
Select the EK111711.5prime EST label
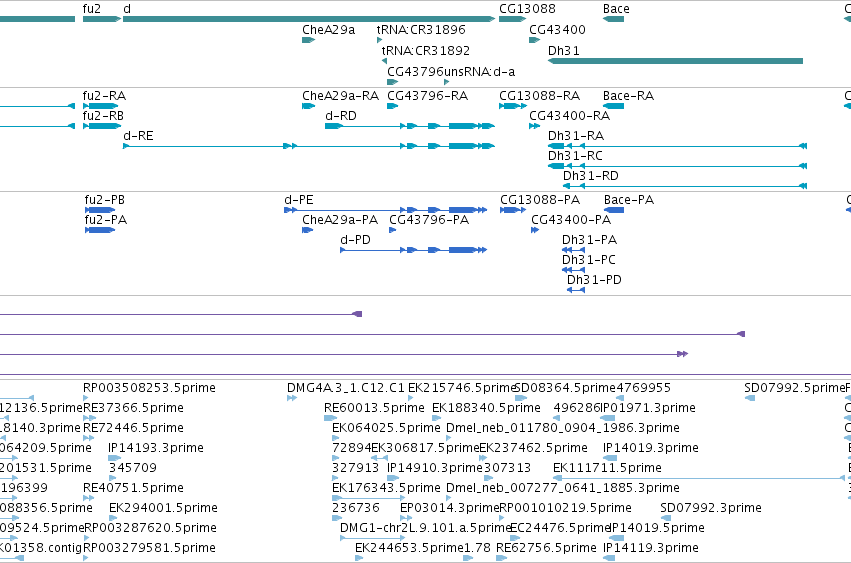click(607, 468)
